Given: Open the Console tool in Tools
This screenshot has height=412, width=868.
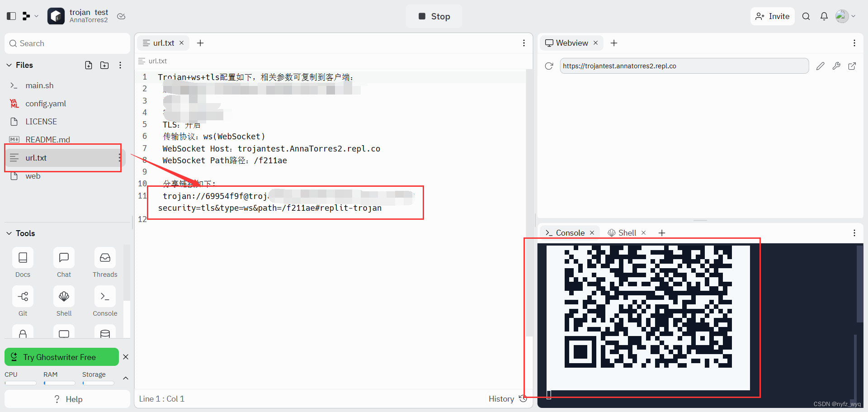Looking at the screenshot, I should 105,302.
